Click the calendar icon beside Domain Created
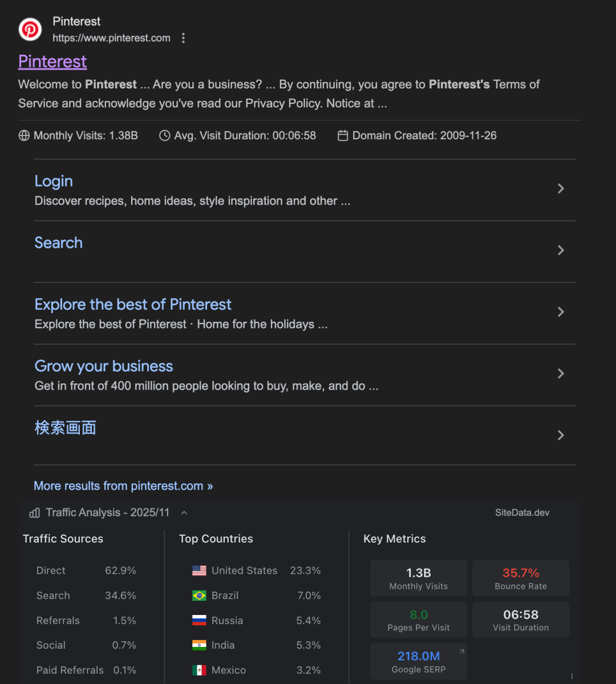The height and width of the screenshot is (684, 616). (x=343, y=136)
